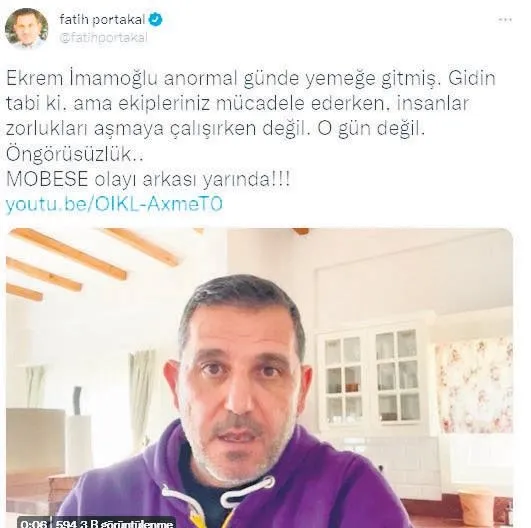Open the youtu.be/OIKL-AxmeT0 link
The width and height of the screenshot is (531, 528).
tap(114, 204)
